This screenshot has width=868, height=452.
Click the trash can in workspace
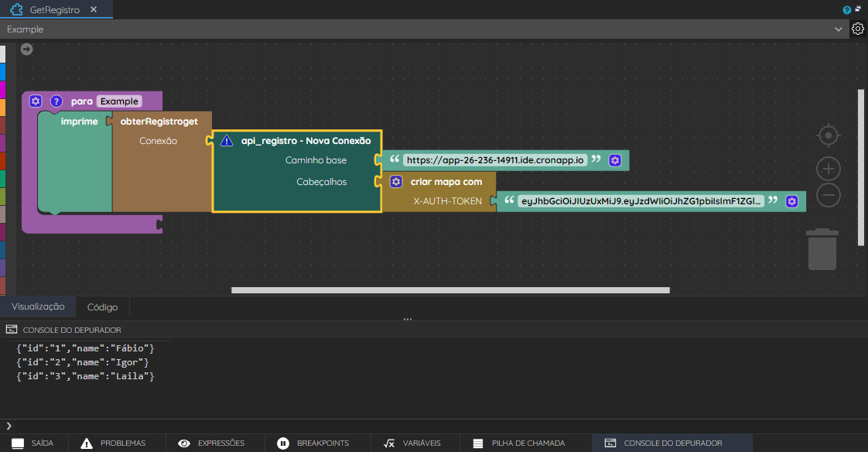tap(822, 249)
